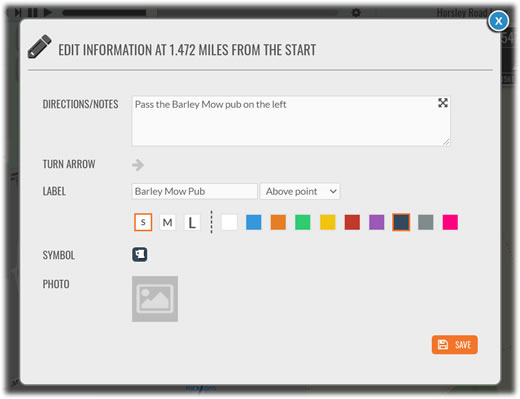This screenshot has width=520, height=399.
Task: Click into the Directions/Notes text area
Action: [291, 121]
